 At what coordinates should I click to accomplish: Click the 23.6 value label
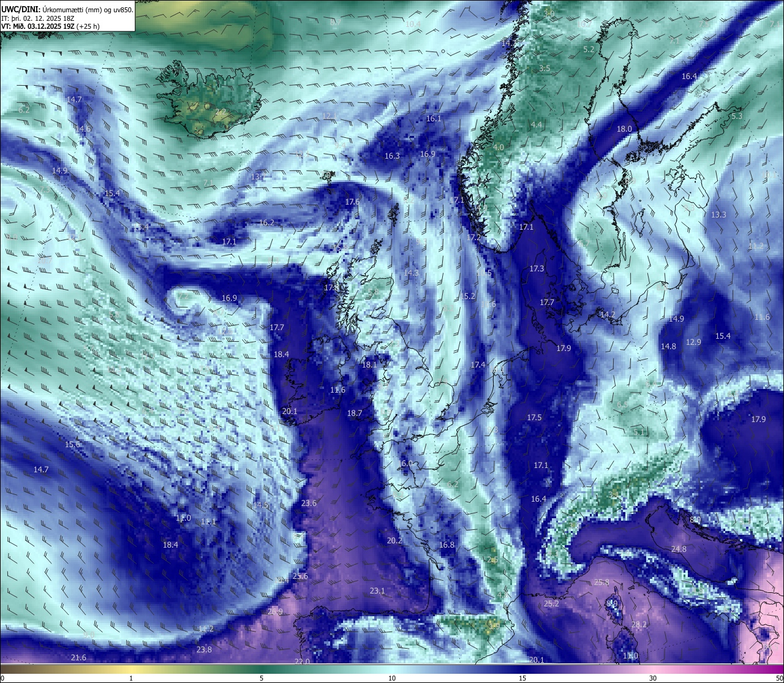[309, 503]
